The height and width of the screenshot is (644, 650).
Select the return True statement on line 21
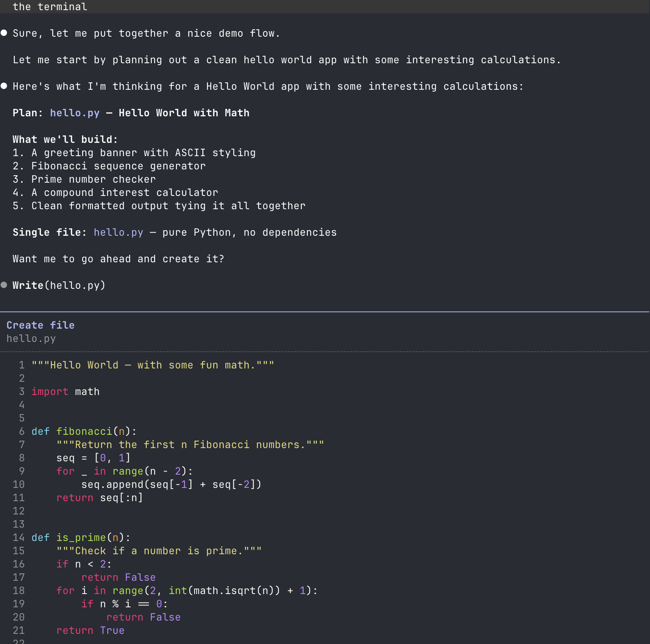coord(90,630)
